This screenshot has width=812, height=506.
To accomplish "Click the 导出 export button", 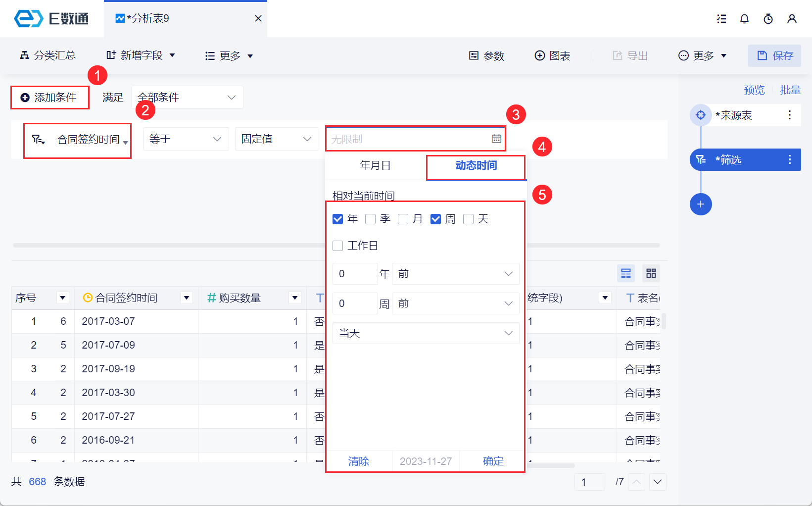I will [x=630, y=56].
